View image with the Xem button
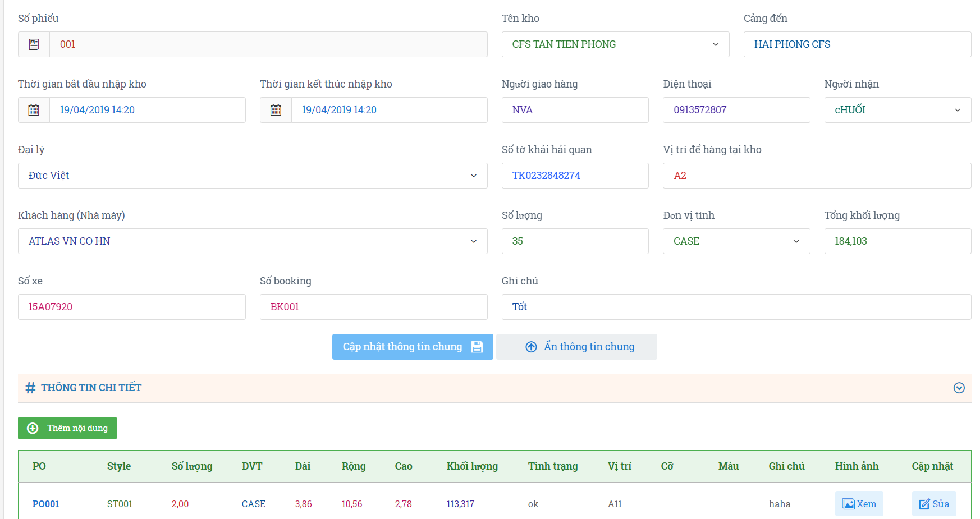This screenshot has width=980, height=519. pos(859,504)
